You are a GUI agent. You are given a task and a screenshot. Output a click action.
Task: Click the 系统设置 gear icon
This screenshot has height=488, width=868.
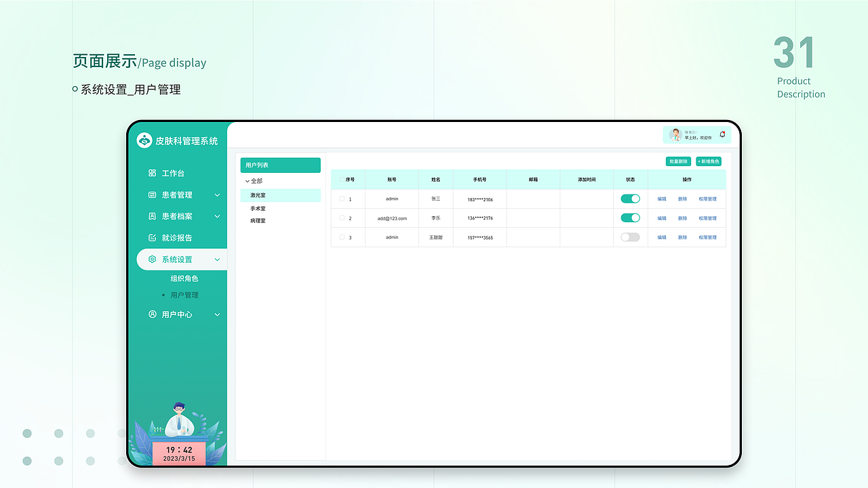(152, 260)
